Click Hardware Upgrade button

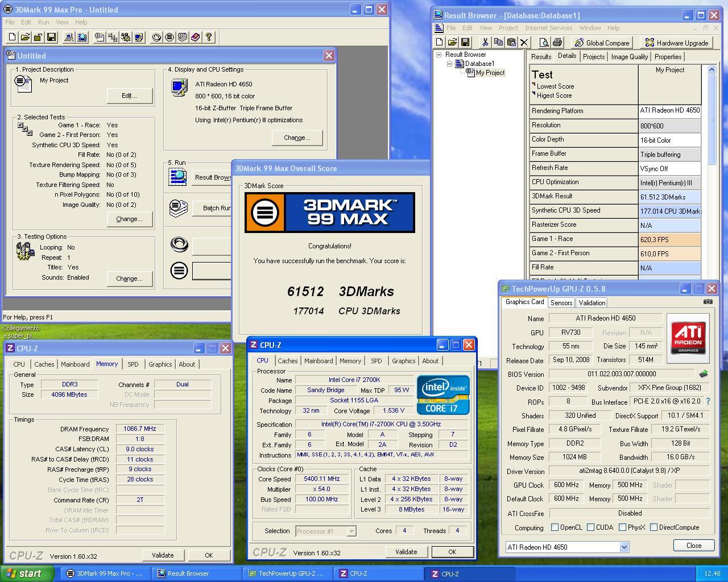(676, 43)
